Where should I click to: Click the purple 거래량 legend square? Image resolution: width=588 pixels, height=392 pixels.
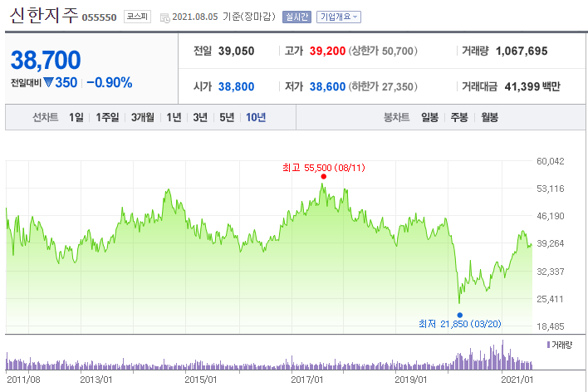coord(548,345)
